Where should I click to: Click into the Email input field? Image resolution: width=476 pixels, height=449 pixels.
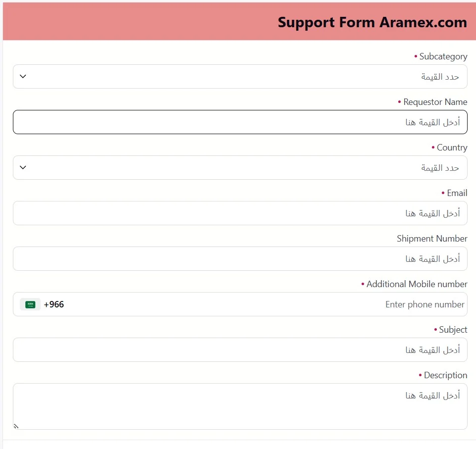(240, 213)
